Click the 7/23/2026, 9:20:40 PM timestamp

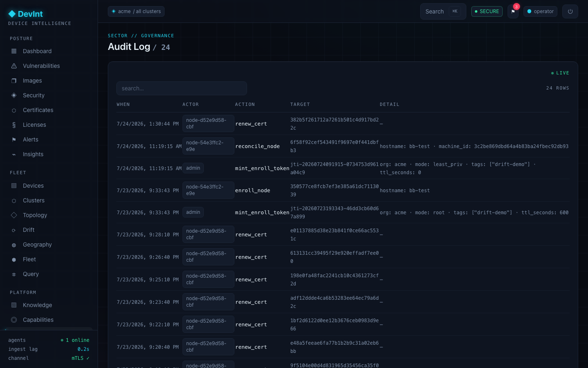[148, 347]
